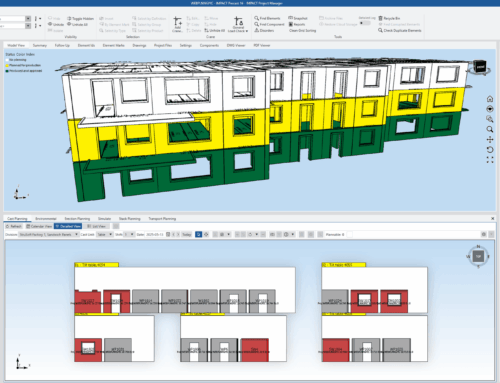Click the calendar icon next to the date field

pyautogui.click(x=168, y=234)
